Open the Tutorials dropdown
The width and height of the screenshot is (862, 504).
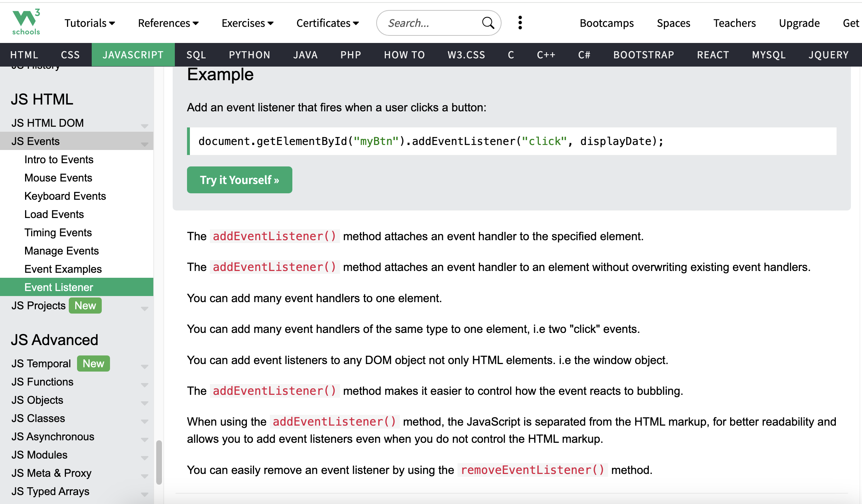point(89,23)
